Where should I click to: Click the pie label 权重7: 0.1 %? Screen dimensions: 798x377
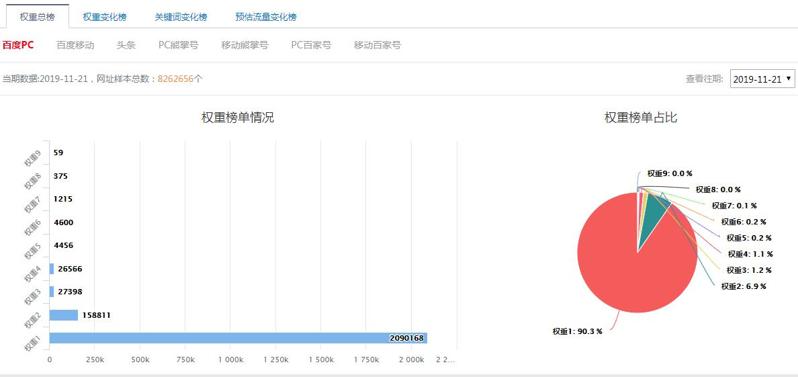click(x=734, y=206)
